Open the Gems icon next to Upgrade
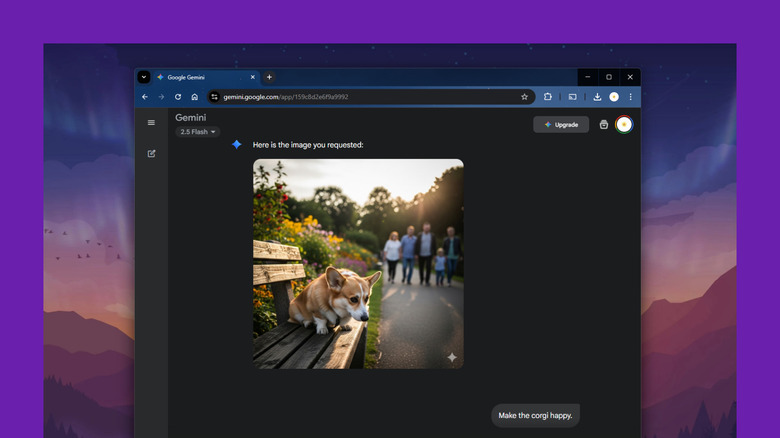Viewport: 780px width, 438px height. click(x=603, y=125)
